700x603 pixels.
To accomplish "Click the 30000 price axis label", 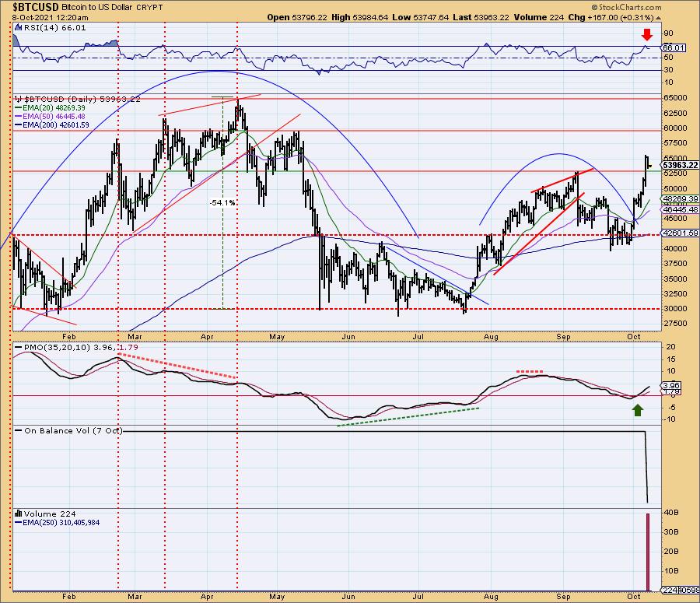I will (676, 309).
